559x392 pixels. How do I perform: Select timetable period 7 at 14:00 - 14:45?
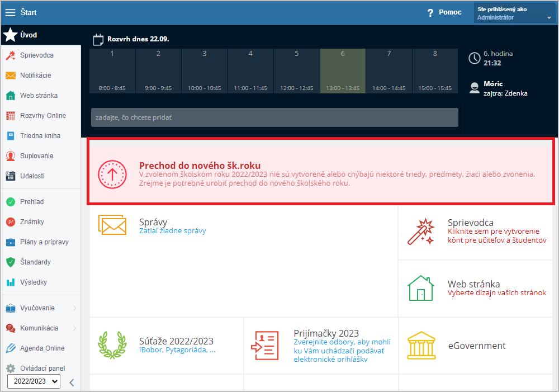click(x=389, y=71)
